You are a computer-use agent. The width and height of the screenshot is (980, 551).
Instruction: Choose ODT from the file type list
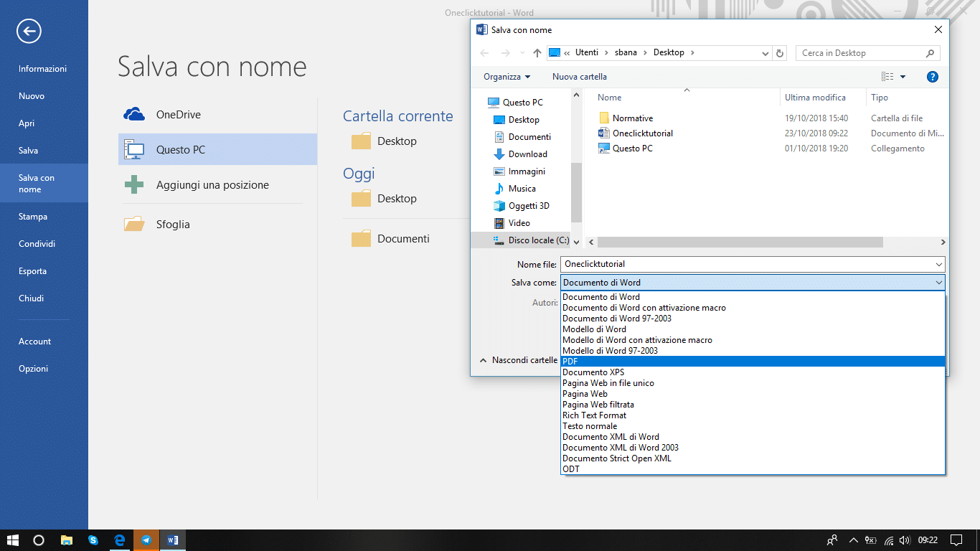753,469
